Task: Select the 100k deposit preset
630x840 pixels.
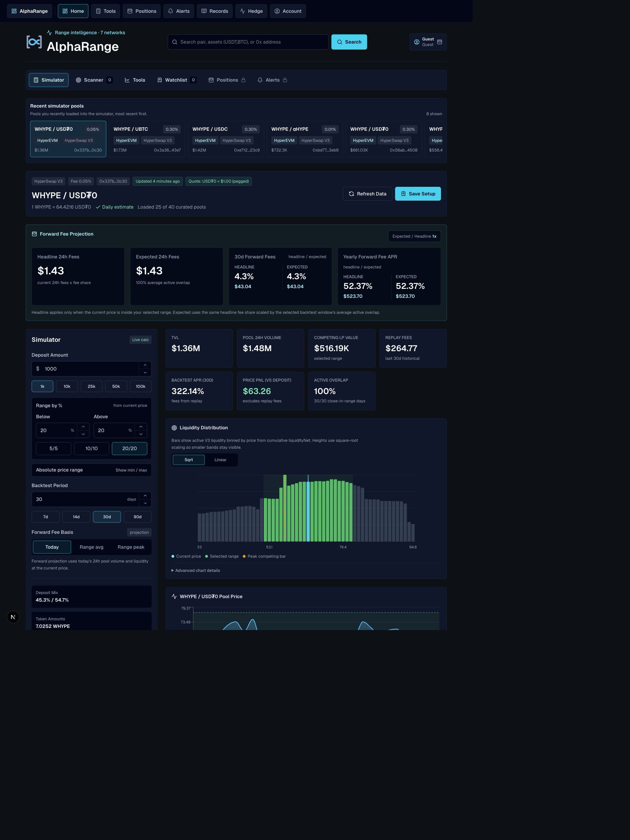Action: 141,386
